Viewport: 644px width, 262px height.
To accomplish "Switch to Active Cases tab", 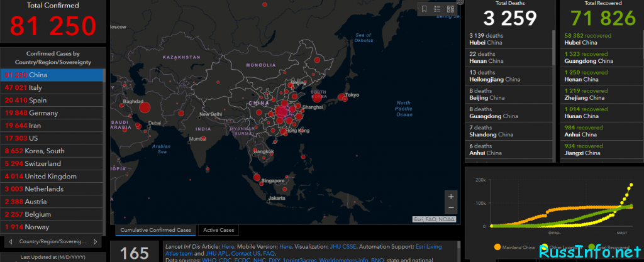I will 218,230.
